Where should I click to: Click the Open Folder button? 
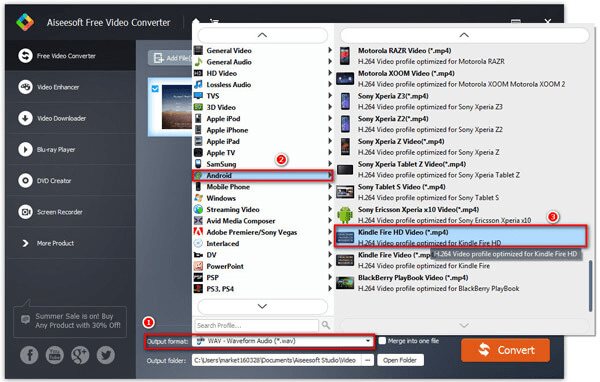(x=400, y=360)
